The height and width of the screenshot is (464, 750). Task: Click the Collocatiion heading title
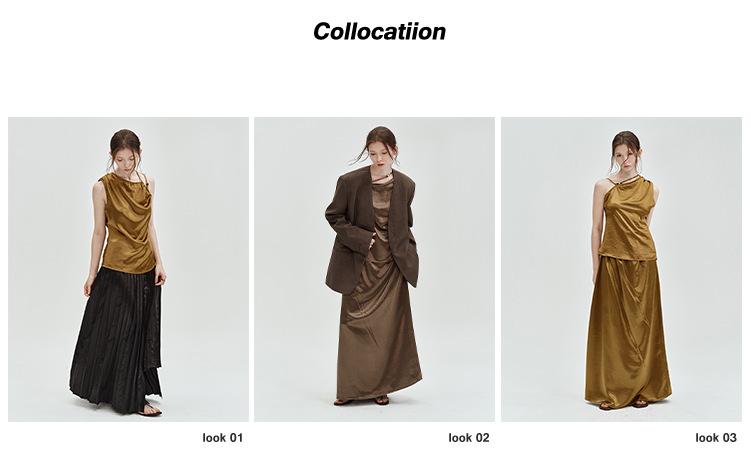379,32
